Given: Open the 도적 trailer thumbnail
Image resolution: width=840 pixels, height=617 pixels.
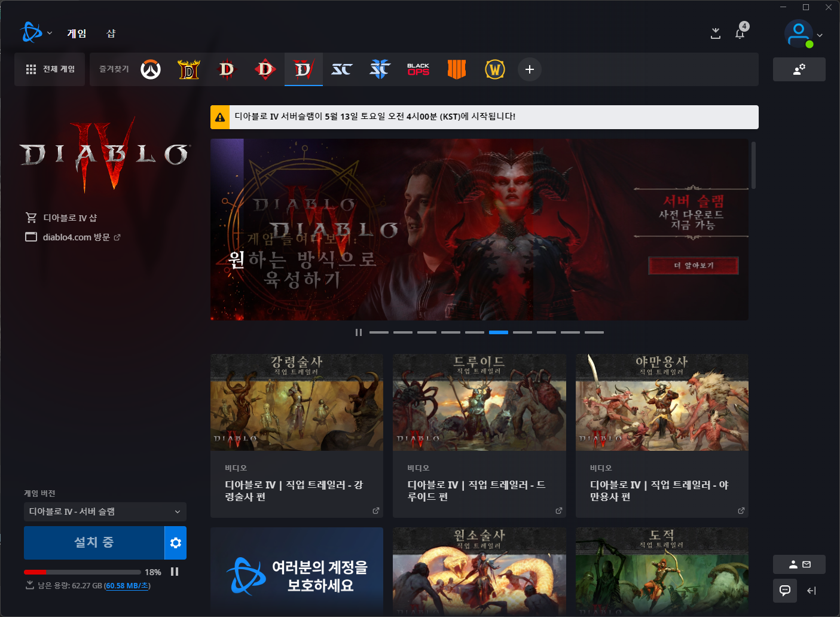Looking at the screenshot, I should tap(662, 571).
